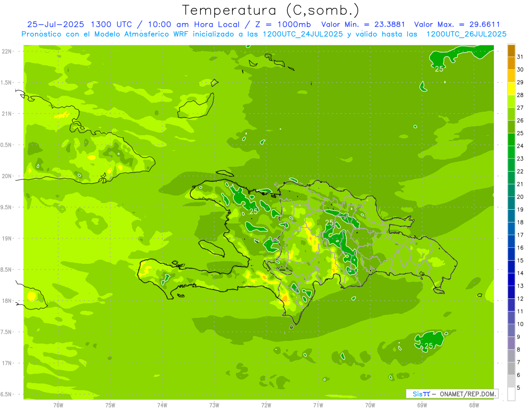Pick the purple legend swatch between 9 and 10
The height and width of the screenshot is (411, 532).
[x=511, y=330]
